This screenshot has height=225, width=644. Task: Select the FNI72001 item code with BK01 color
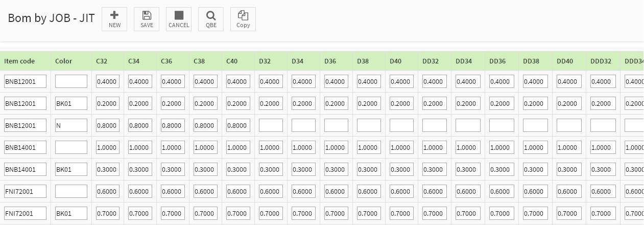click(x=25, y=213)
